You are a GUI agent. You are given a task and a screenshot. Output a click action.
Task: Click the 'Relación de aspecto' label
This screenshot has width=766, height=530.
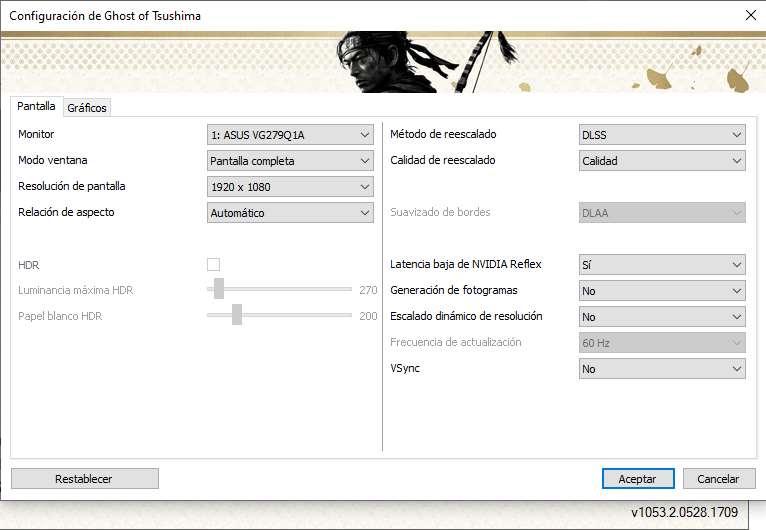click(66, 212)
